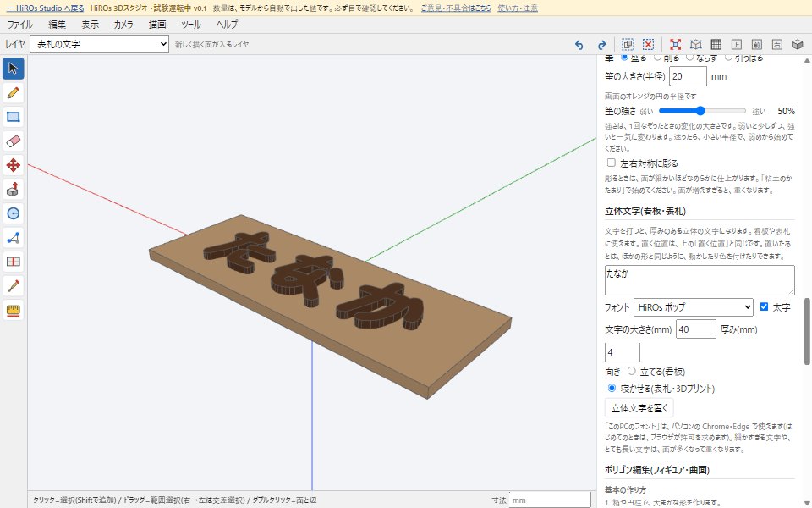Select the eraser tool
812x508 pixels.
[x=14, y=141]
